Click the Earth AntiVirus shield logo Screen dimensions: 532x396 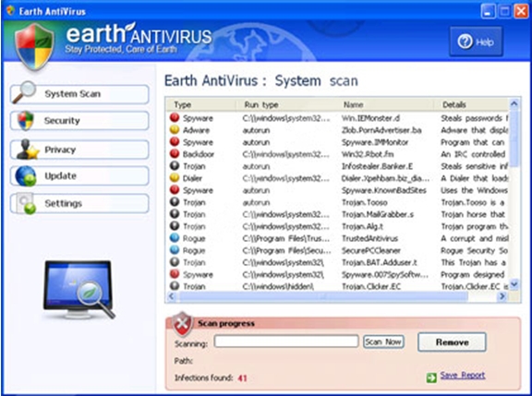pyautogui.click(x=34, y=46)
